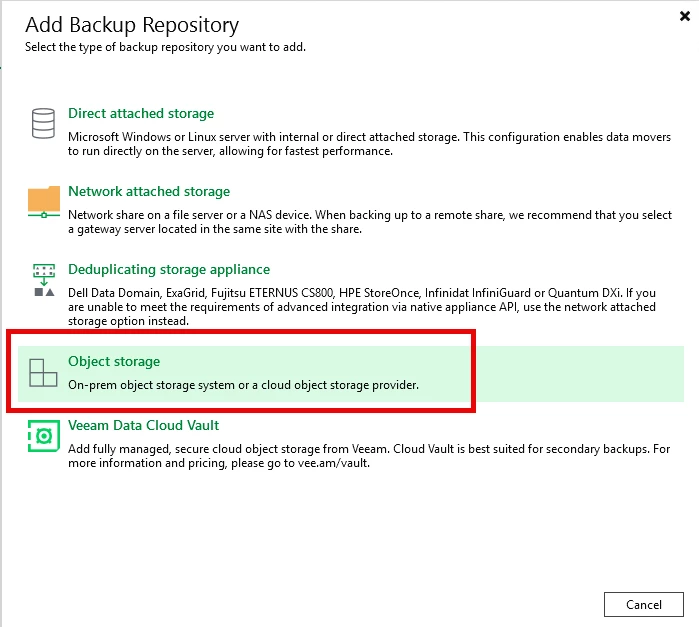Click the Deduplicating storage appliance icon

coord(44,280)
